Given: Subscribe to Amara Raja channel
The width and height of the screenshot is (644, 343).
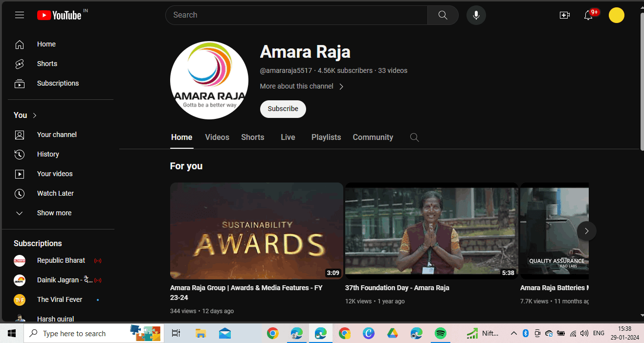Looking at the screenshot, I should 283,109.
